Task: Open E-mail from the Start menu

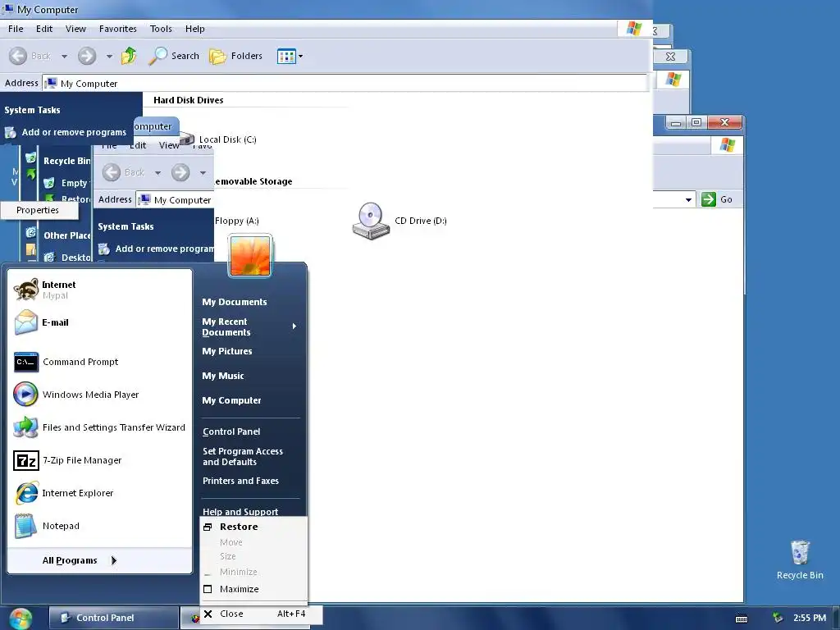Action: tap(99, 322)
